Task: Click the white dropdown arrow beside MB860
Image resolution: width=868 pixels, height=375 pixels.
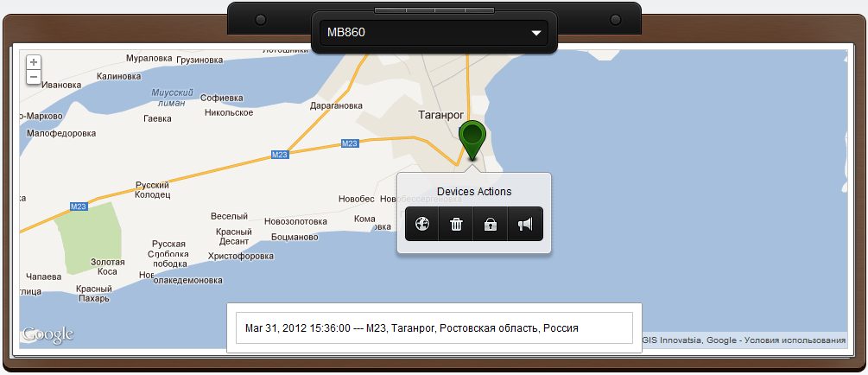Action: 535,33
